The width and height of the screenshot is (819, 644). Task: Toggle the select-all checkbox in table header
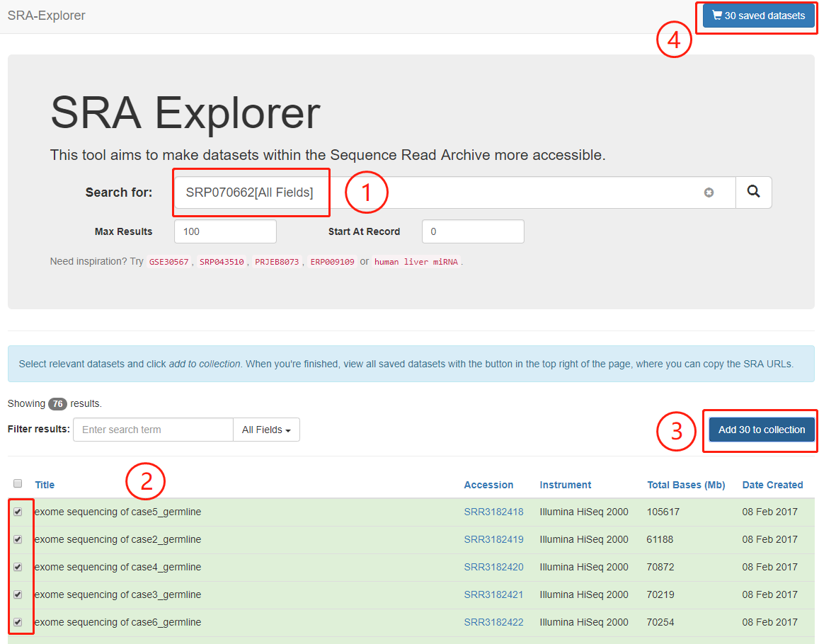[x=18, y=483]
